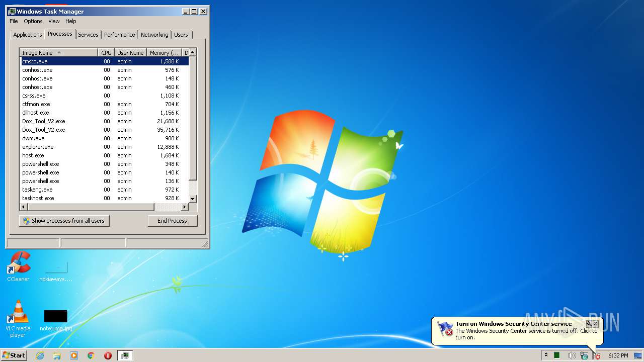The height and width of the screenshot is (362, 644).
Task: Select the explorer.exe process
Action: (x=105, y=147)
